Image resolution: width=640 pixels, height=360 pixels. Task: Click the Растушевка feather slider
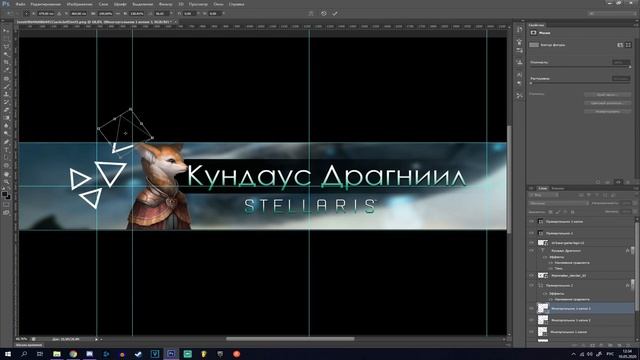[580, 83]
